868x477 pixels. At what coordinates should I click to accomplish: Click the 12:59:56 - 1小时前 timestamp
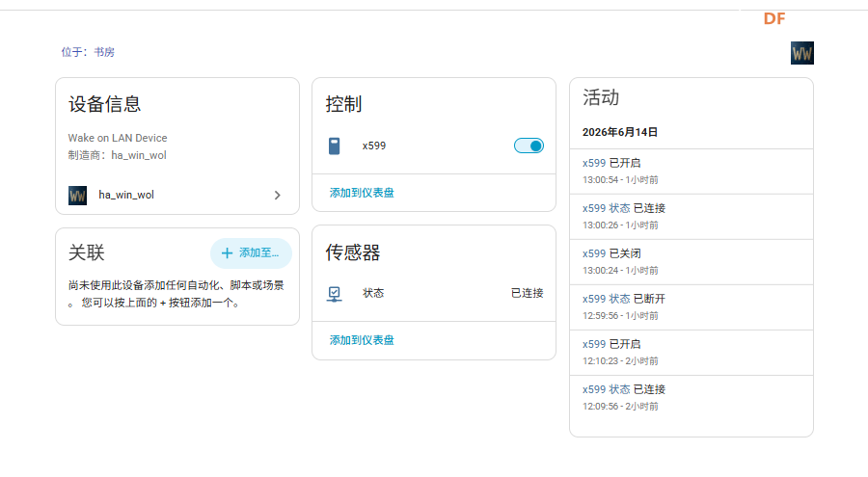[620, 316]
